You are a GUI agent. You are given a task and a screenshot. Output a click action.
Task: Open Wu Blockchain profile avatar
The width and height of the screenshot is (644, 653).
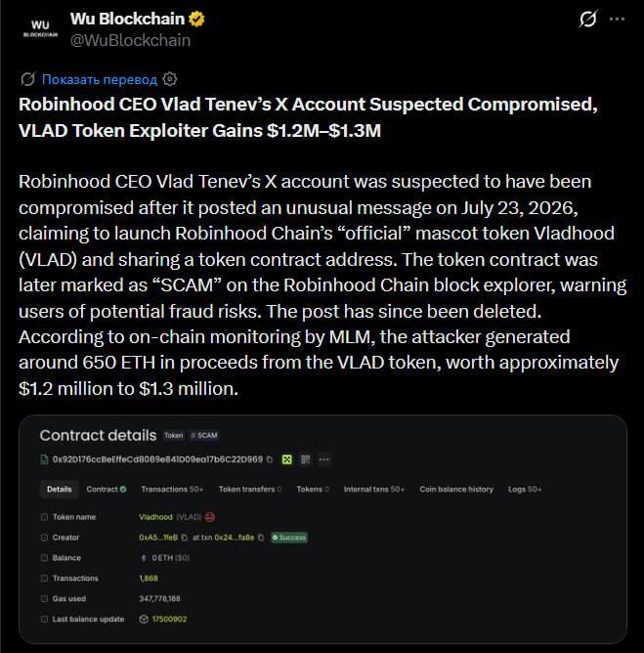click(40, 28)
